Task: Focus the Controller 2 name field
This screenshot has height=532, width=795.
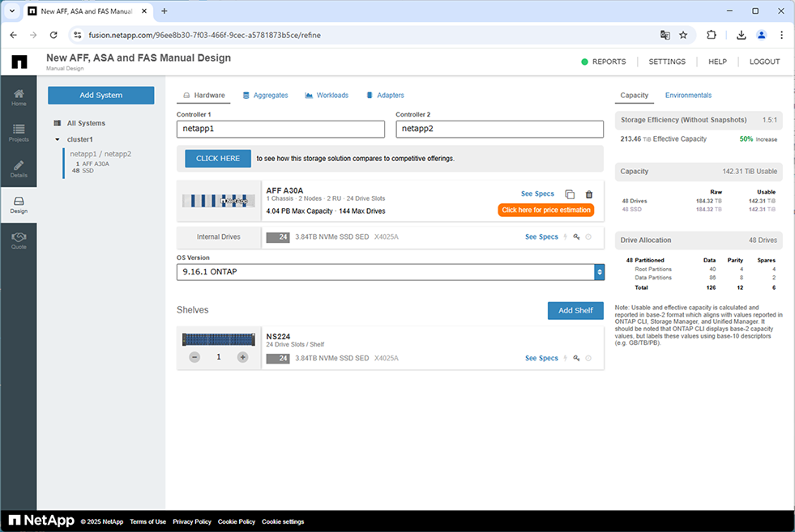Action: 499,130
